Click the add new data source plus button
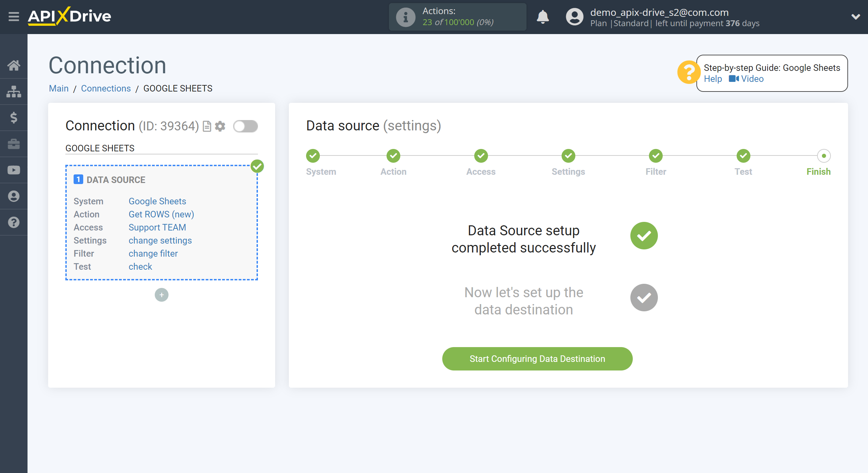This screenshot has height=473, width=868. click(162, 294)
